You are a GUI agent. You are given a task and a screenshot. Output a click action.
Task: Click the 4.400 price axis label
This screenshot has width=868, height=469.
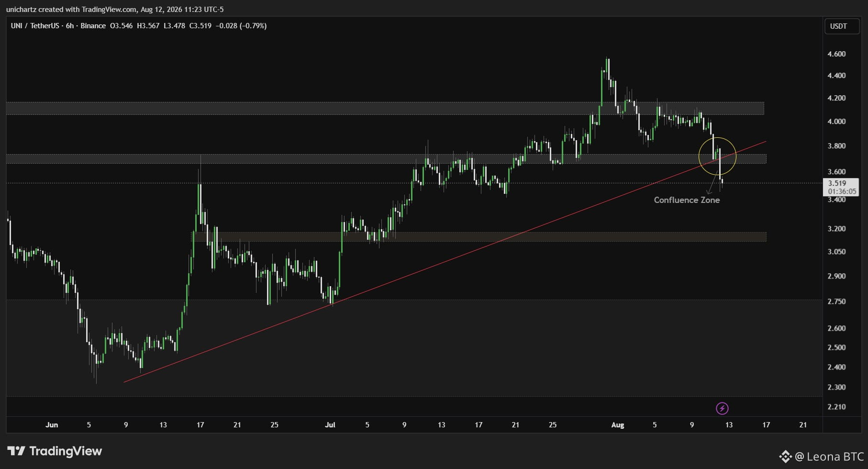point(836,76)
